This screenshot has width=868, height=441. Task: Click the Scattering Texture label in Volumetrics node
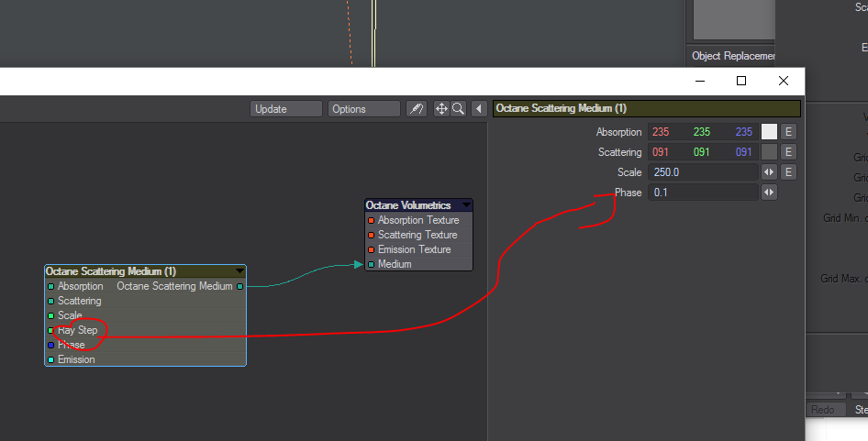click(417, 235)
